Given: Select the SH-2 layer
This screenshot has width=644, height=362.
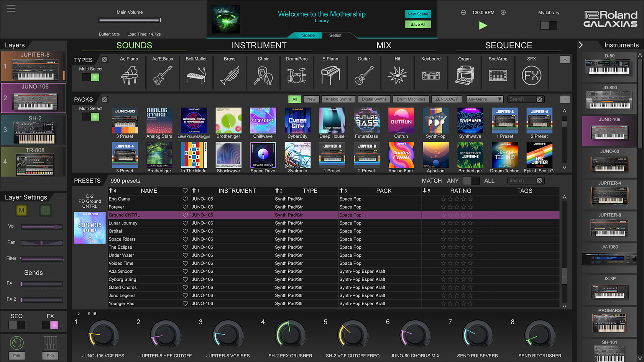Looking at the screenshot, I should (x=34, y=130).
